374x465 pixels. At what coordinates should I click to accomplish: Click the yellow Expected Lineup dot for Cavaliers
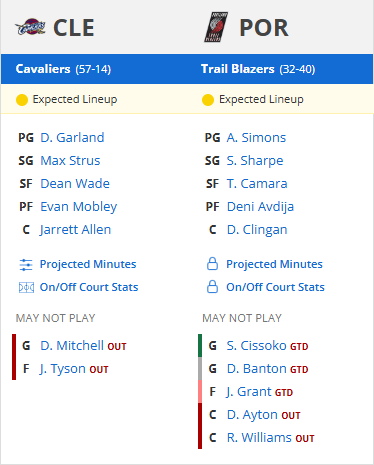coord(22,100)
